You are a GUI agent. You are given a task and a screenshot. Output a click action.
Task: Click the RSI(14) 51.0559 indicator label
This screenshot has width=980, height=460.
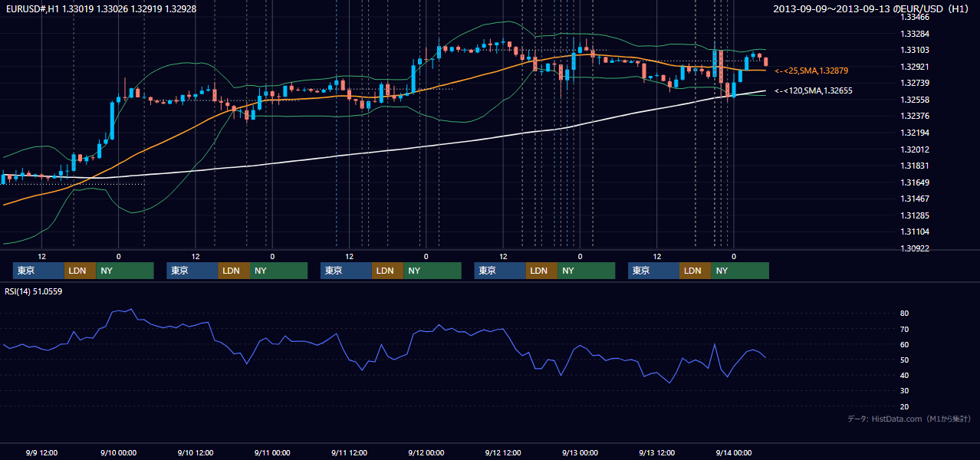click(x=33, y=291)
